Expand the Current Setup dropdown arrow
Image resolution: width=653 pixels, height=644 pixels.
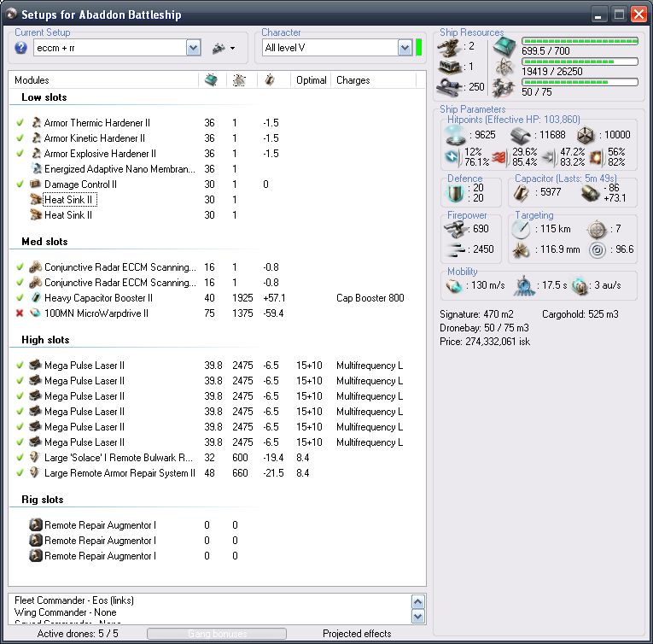coord(193,48)
